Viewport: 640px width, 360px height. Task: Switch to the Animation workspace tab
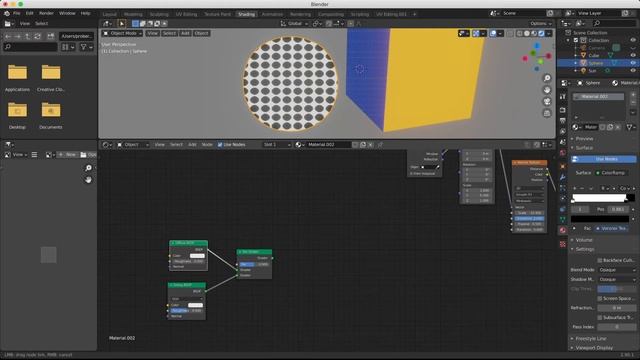272,14
